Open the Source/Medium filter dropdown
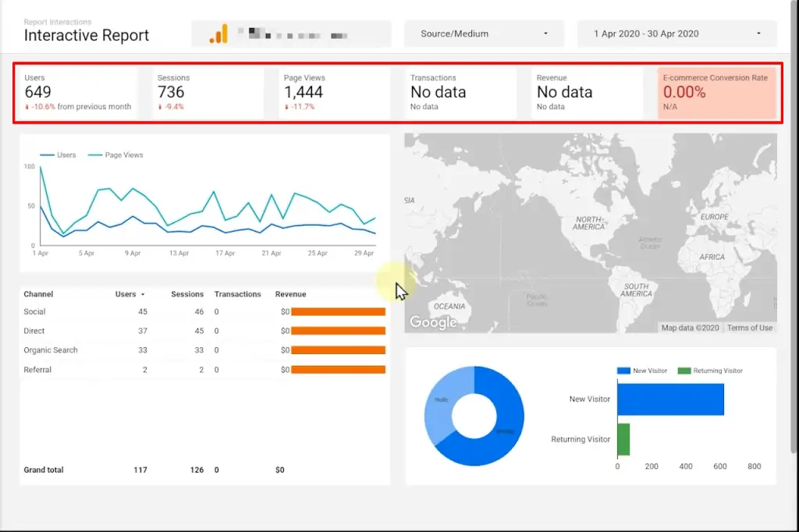 click(484, 34)
